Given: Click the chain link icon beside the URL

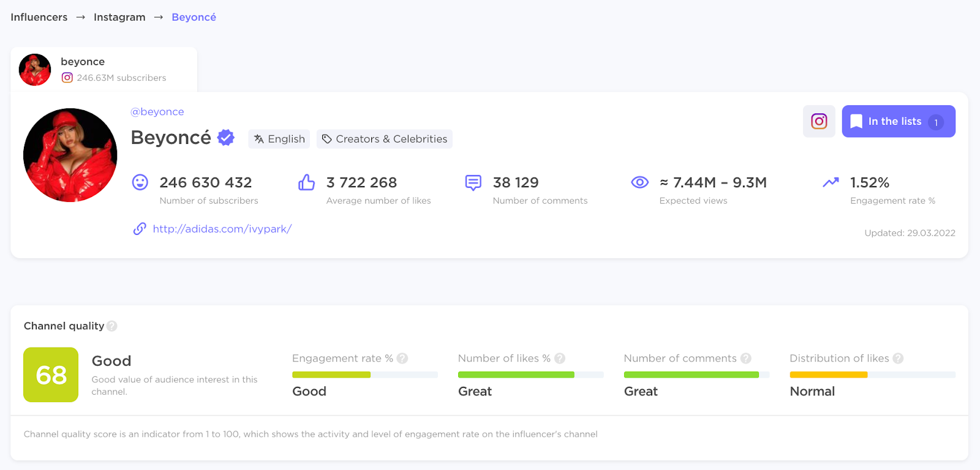Looking at the screenshot, I should pyautogui.click(x=140, y=229).
